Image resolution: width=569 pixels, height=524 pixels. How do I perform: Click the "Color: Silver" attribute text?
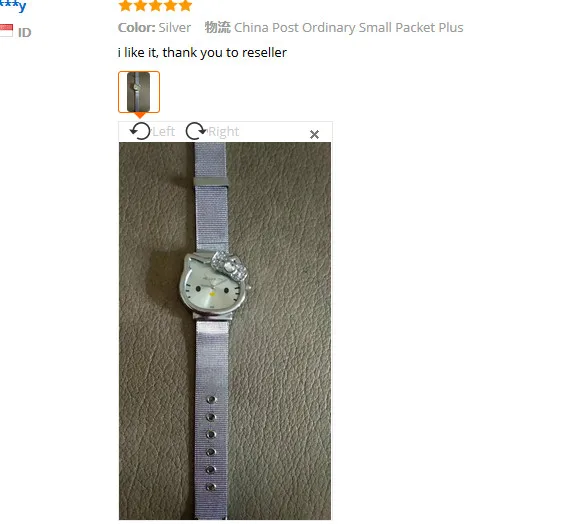[154, 28]
